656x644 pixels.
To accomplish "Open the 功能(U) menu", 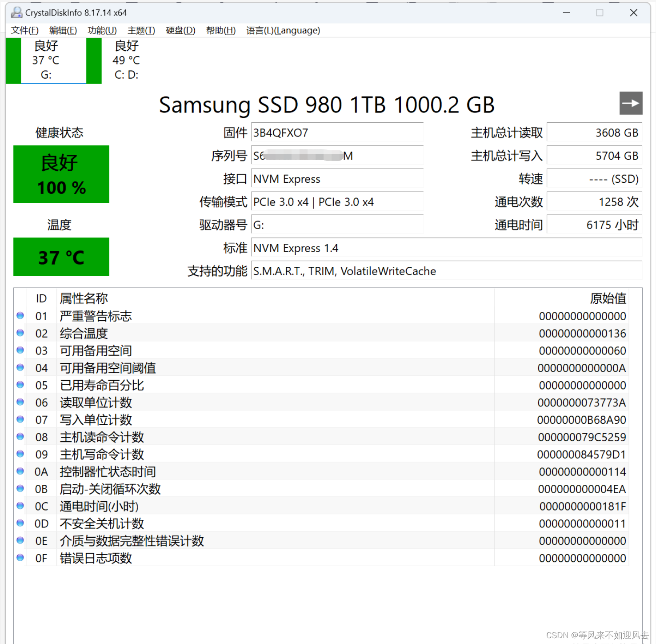I will (102, 30).
